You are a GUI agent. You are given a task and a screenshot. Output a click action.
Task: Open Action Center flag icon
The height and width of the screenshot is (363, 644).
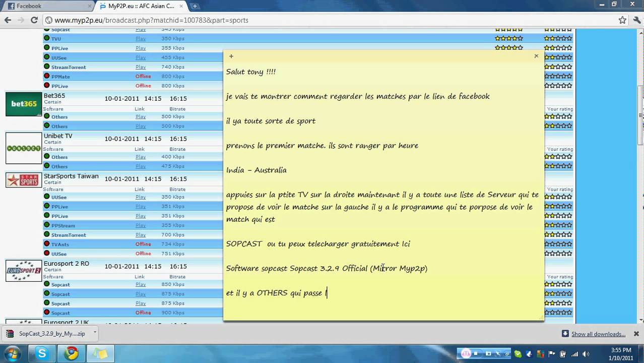(552, 354)
